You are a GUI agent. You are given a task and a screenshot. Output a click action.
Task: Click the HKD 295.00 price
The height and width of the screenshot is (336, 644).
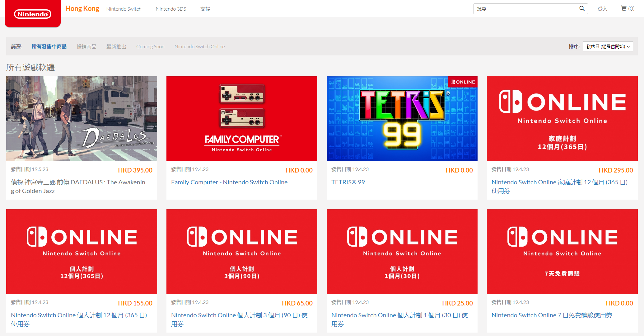tap(616, 170)
